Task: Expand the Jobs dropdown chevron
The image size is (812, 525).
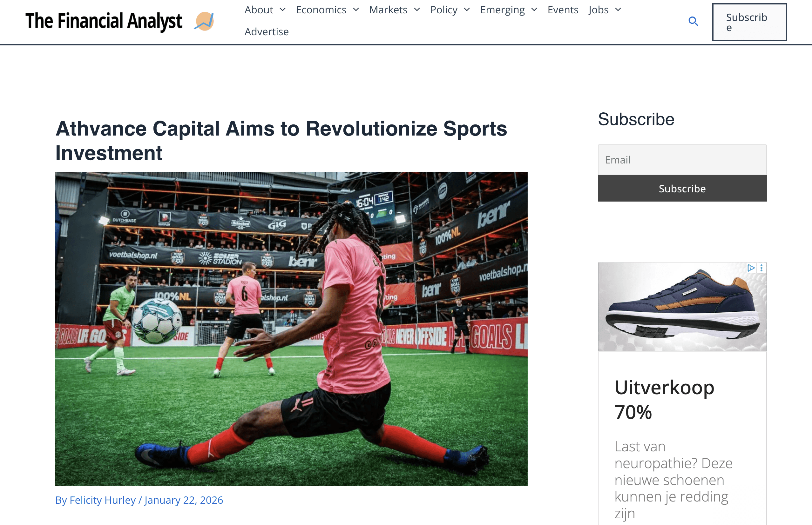Action: point(618,10)
